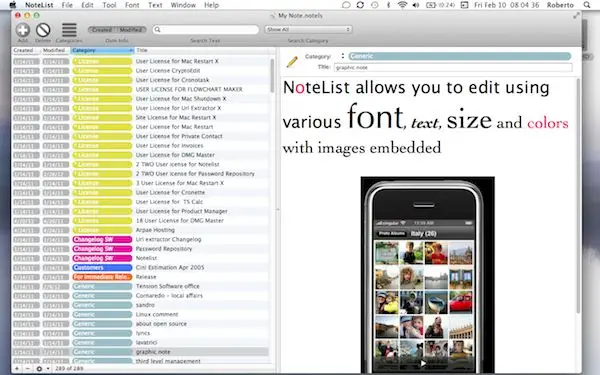Open the Show All category dropdown
Viewport: 600px width, 375px height.
(308, 29)
